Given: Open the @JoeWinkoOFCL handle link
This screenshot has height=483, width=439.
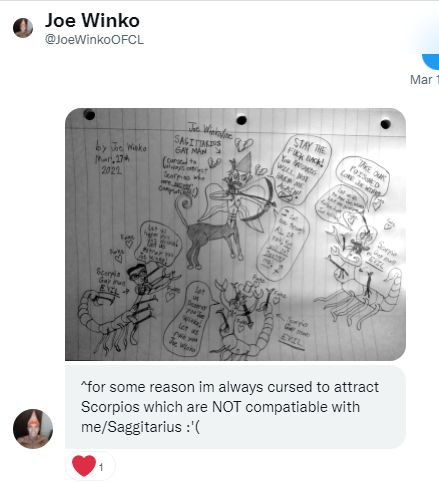Looking at the screenshot, I should [94, 40].
